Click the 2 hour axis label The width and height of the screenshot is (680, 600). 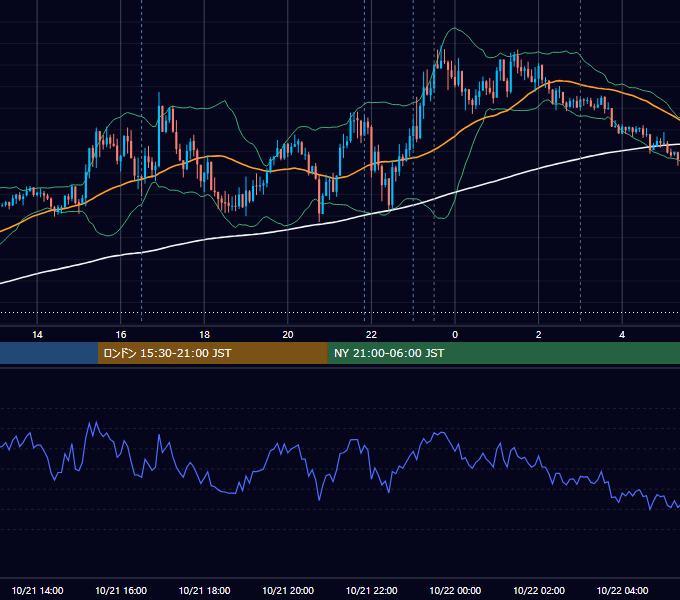(x=539, y=335)
